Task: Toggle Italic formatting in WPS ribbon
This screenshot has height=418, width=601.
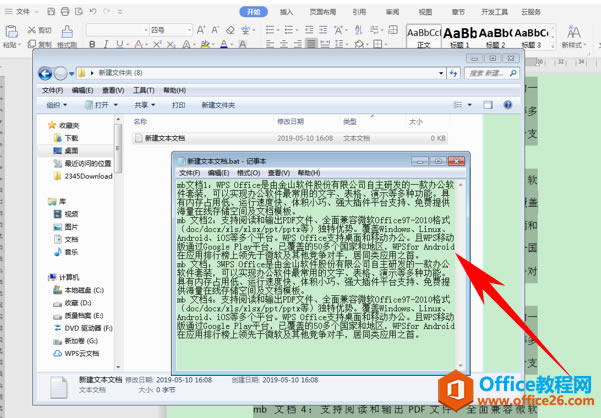Action: coord(106,44)
